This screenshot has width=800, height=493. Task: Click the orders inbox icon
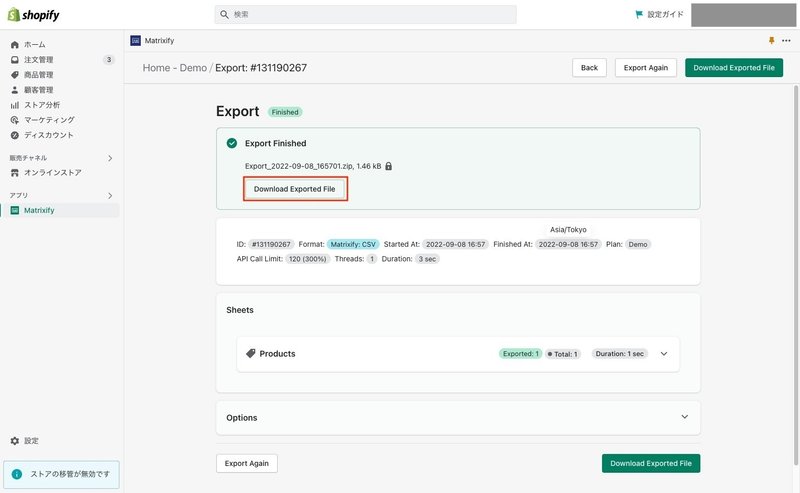(15, 60)
